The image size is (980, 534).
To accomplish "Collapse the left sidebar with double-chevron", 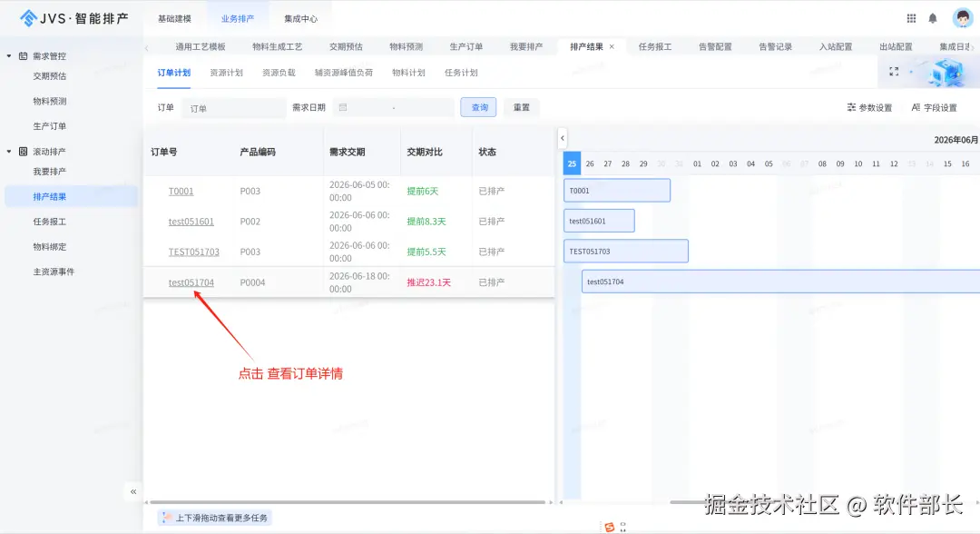I will point(133,491).
